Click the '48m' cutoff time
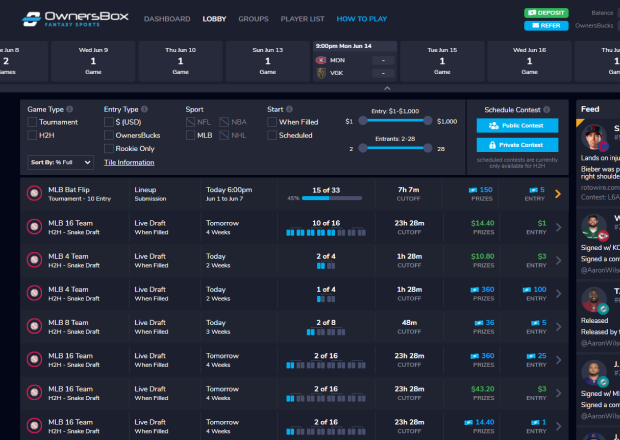The width and height of the screenshot is (620, 440). tap(409, 323)
